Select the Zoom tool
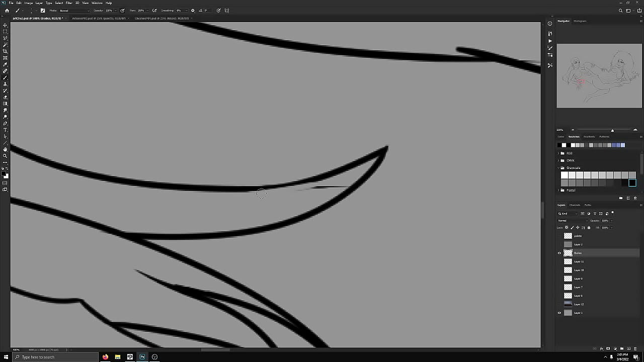This screenshot has height=362, width=644. pos(5,156)
